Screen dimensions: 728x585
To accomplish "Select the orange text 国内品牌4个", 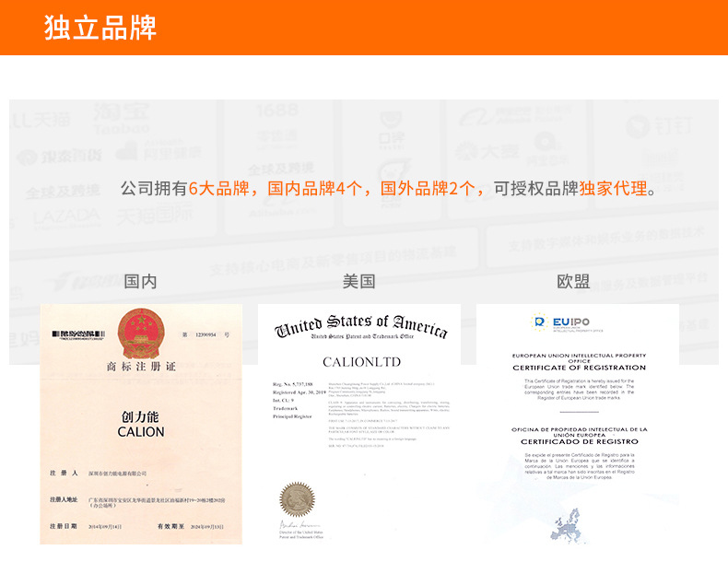I will (314, 189).
